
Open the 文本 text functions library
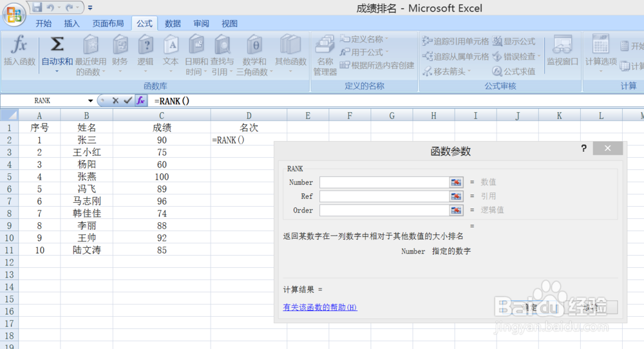point(171,54)
